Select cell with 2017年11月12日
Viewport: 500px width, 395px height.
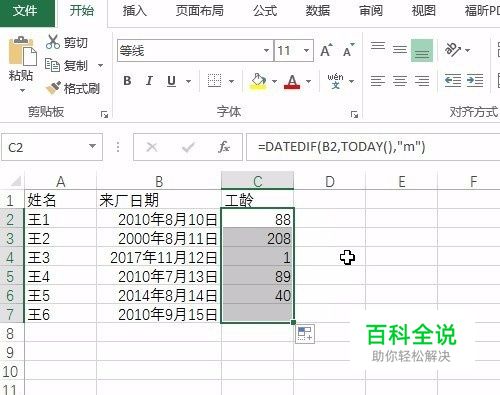[x=159, y=257]
